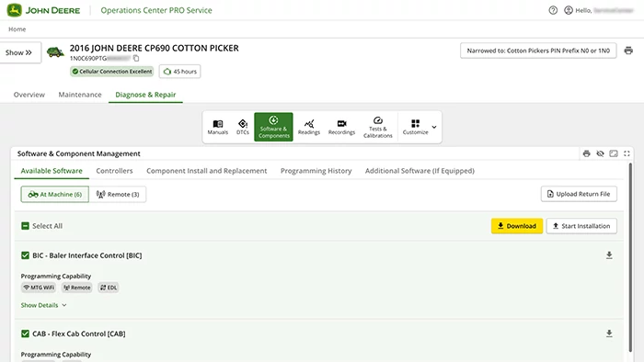Open Recordings tool
This screenshot has height=362, width=644.
point(341,127)
